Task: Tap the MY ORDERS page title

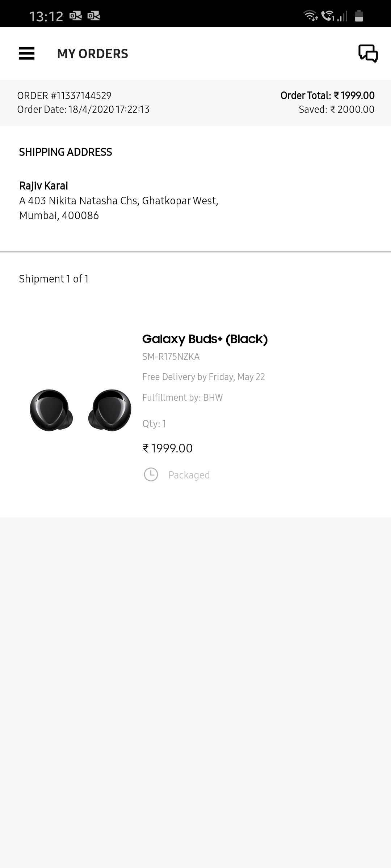Action: [92, 54]
